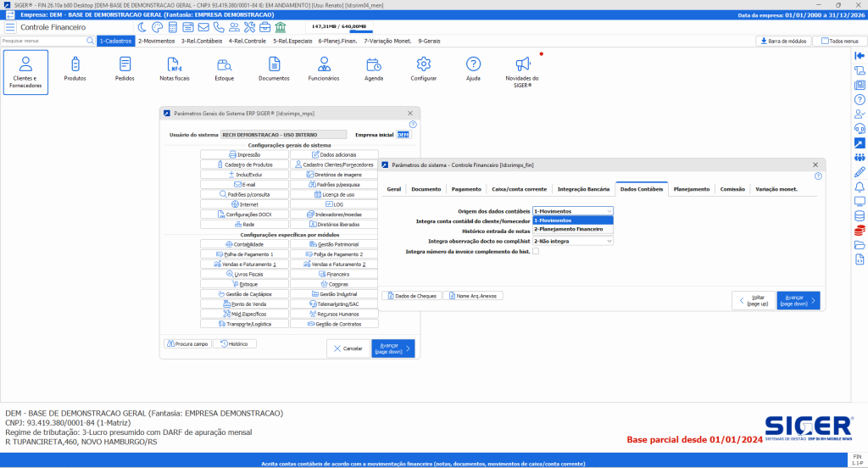This screenshot has height=468, width=868.
Task: Open 6-Planej.Finan. menu
Action: click(x=337, y=41)
